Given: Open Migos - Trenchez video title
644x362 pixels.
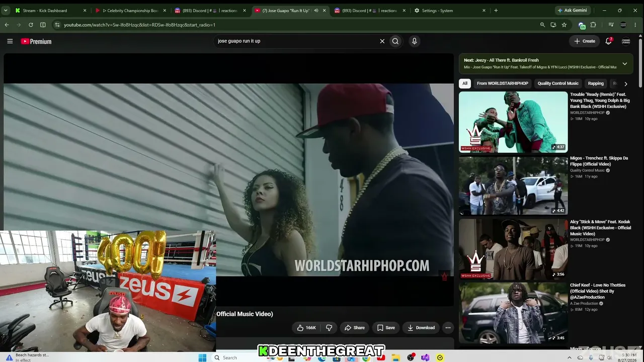Looking at the screenshot, I should tap(599, 161).
